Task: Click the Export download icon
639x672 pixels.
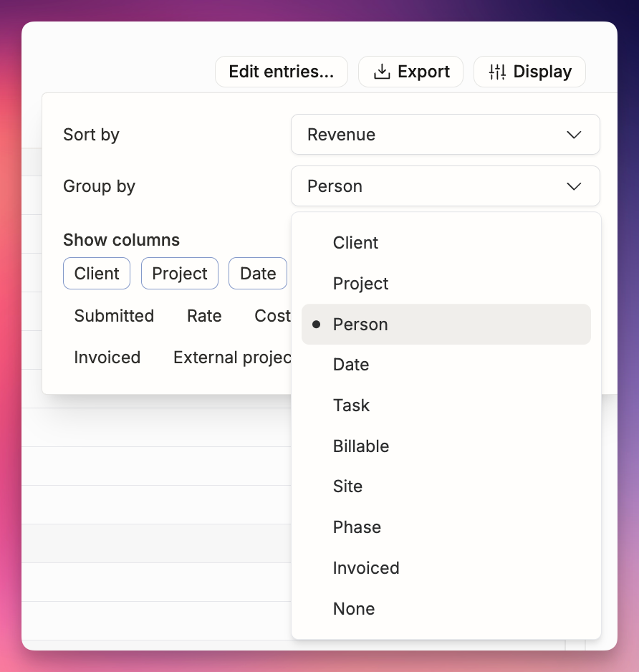Action: pyautogui.click(x=381, y=72)
